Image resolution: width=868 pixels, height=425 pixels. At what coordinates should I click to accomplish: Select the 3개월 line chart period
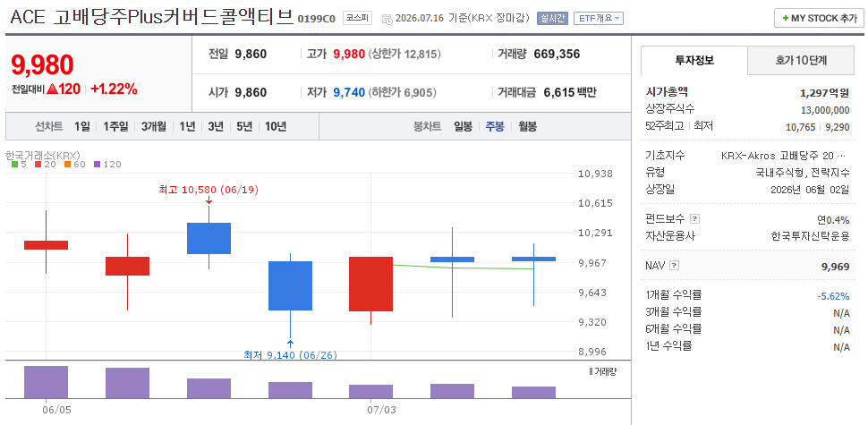click(x=153, y=126)
